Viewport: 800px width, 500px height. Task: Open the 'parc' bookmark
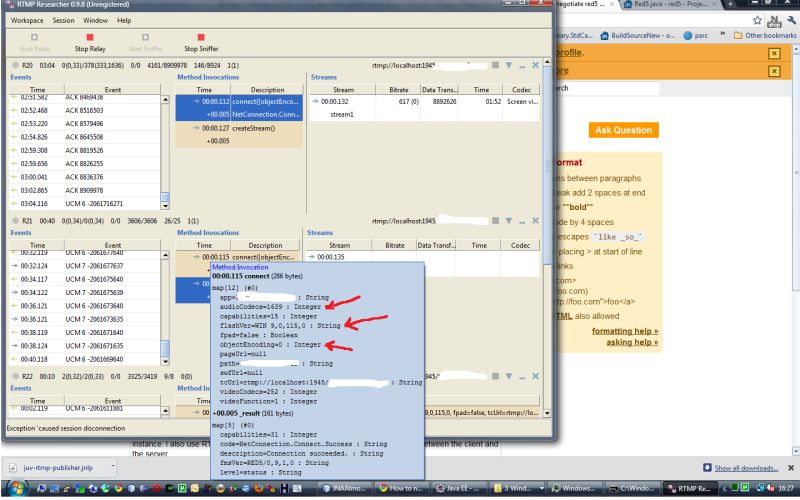(x=696, y=36)
